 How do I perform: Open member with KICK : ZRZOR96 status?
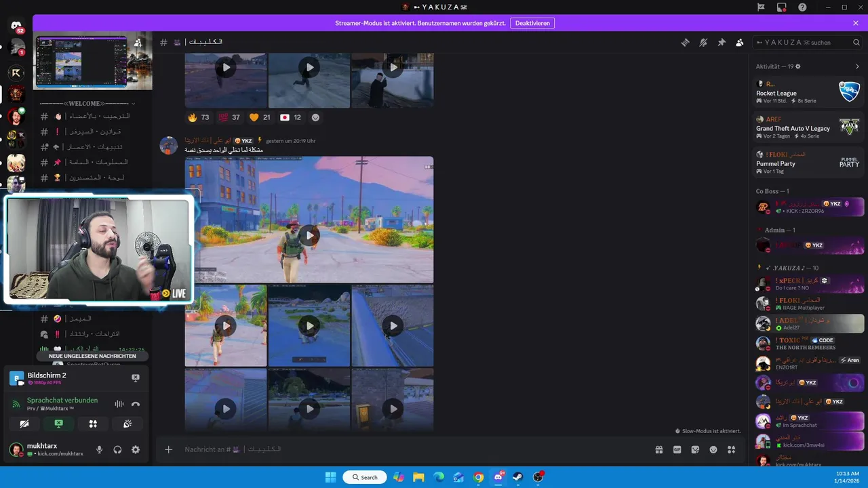pos(808,207)
